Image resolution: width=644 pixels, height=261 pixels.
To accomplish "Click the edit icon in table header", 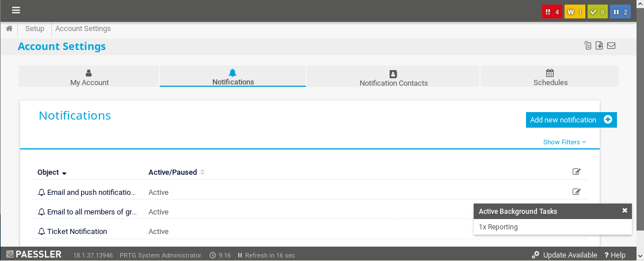I will tap(577, 172).
